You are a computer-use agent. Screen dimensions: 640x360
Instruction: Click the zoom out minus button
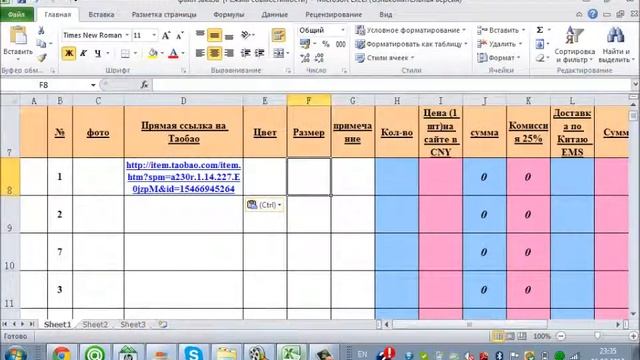pyautogui.click(x=561, y=336)
